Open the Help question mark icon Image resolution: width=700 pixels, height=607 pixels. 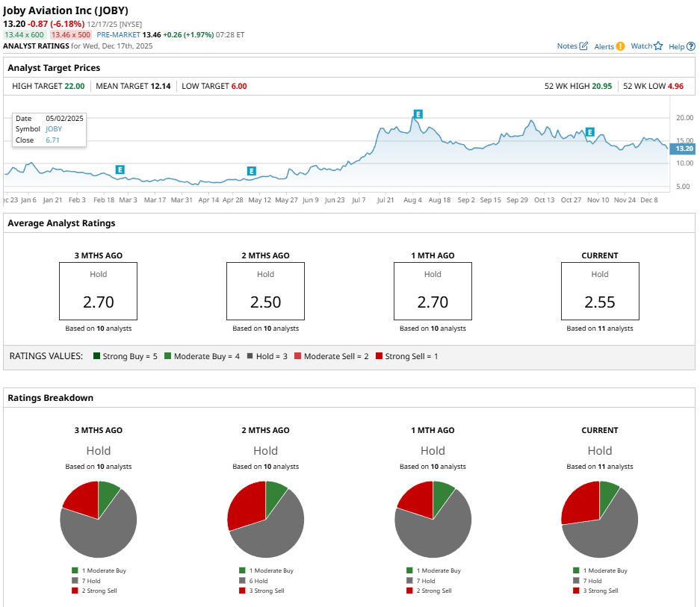coord(690,46)
